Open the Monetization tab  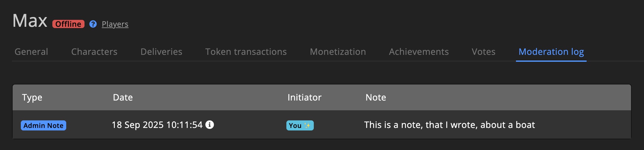(338, 52)
